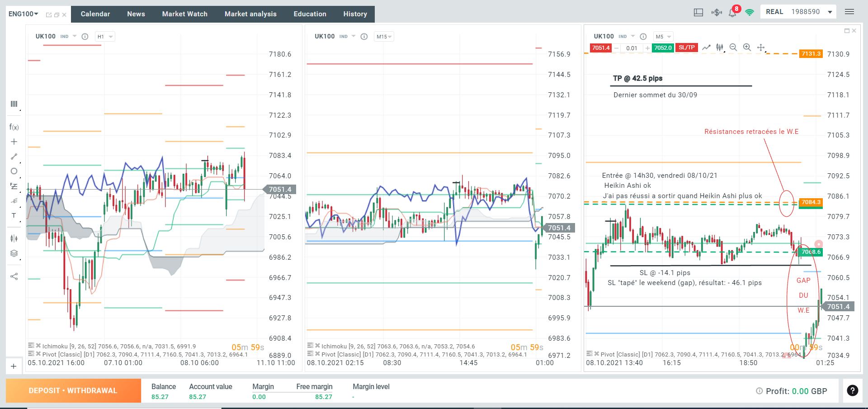Expand UK100 symbol dropdown on M5 chart
Screen dimensions: 868x409
[x=633, y=36]
